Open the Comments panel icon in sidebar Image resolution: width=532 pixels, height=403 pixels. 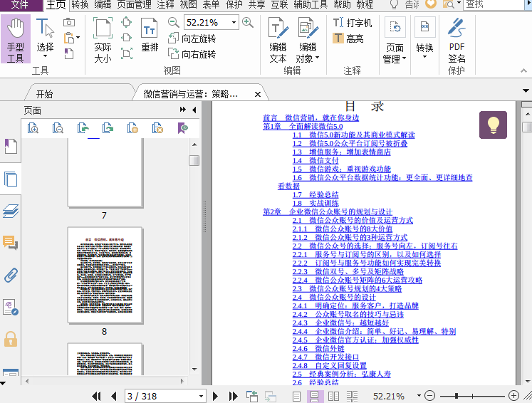(11, 243)
